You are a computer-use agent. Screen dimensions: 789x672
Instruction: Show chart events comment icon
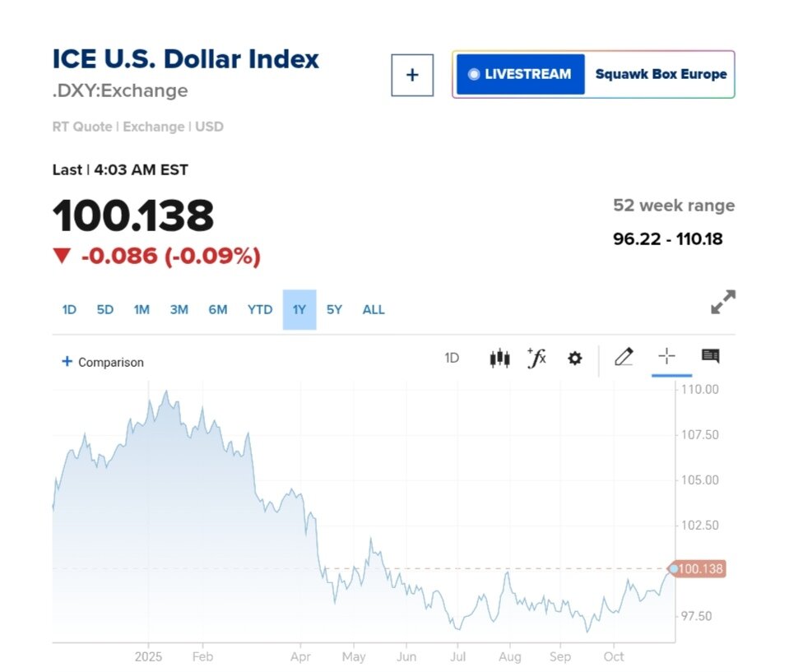click(710, 356)
